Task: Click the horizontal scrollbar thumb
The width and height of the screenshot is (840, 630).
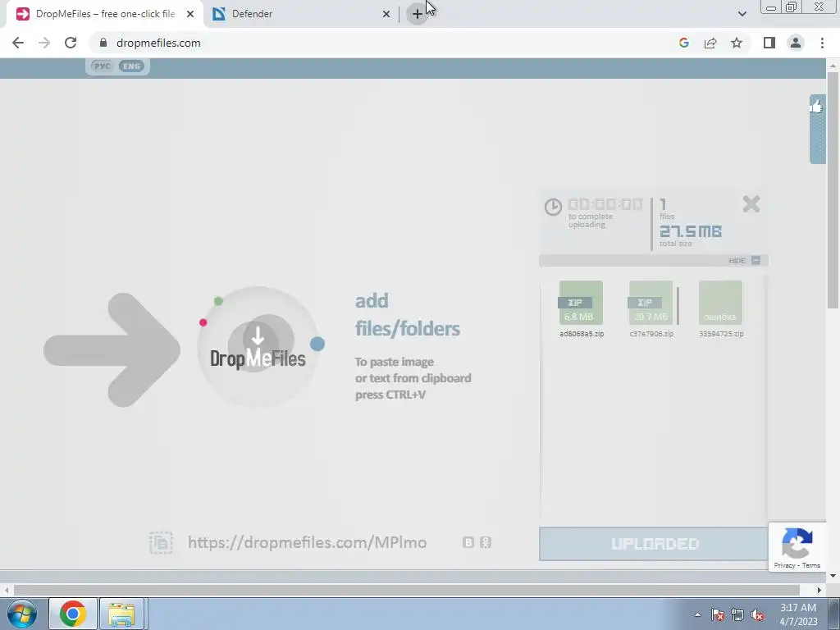Action: 407,590
